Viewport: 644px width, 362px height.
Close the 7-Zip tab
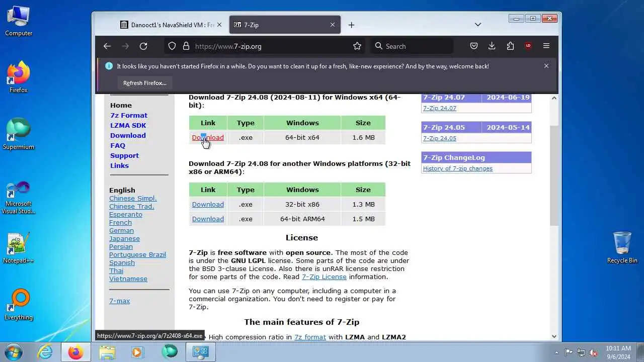[333, 25]
